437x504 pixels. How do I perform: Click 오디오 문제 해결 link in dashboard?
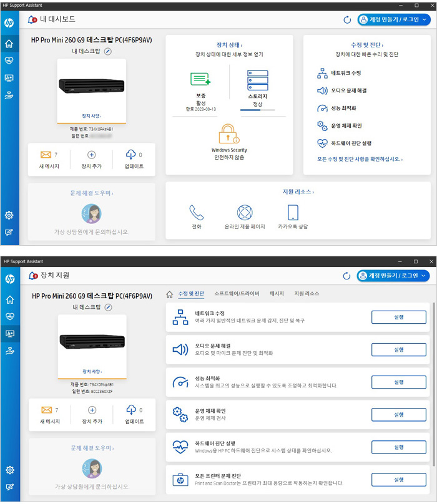[x=349, y=90]
